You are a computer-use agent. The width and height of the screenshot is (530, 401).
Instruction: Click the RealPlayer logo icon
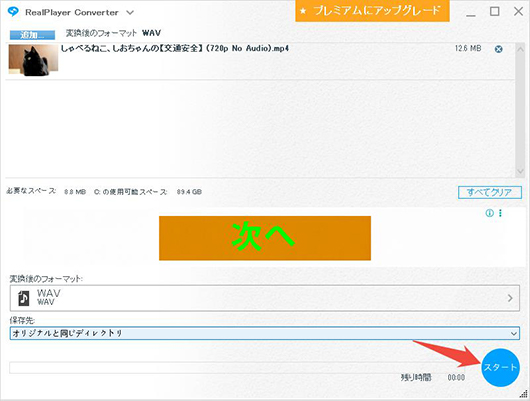(x=13, y=12)
